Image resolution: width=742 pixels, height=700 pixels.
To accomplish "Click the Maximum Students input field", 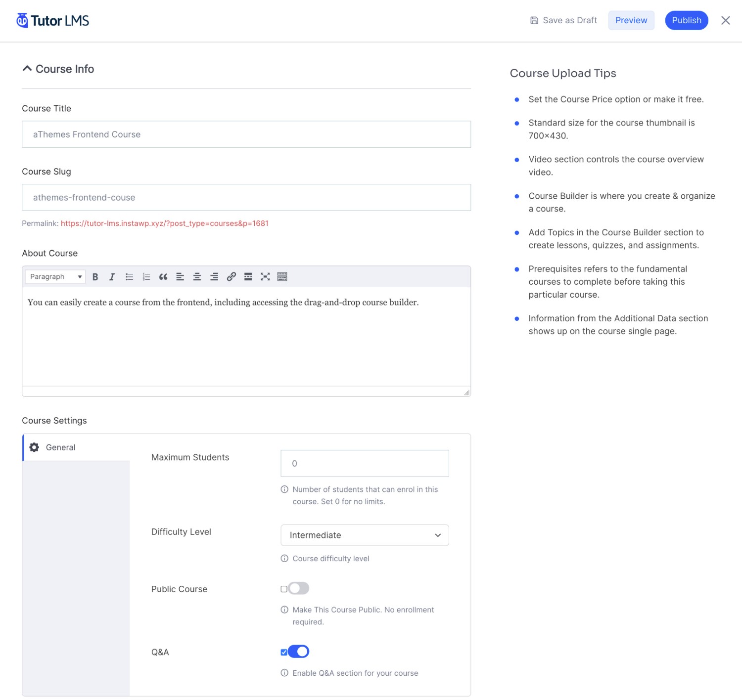I will tap(365, 464).
